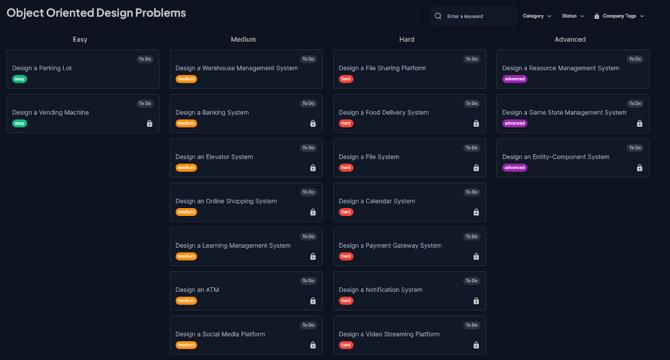Click advanced tag on Entity-Component System card
The height and width of the screenshot is (360, 670).
[514, 168]
